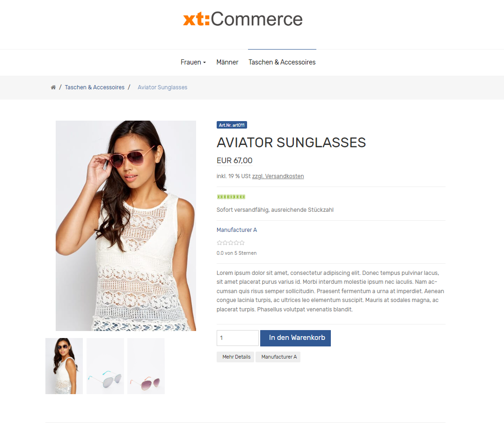Click the home icon in breadcrumb

[53, 87]
